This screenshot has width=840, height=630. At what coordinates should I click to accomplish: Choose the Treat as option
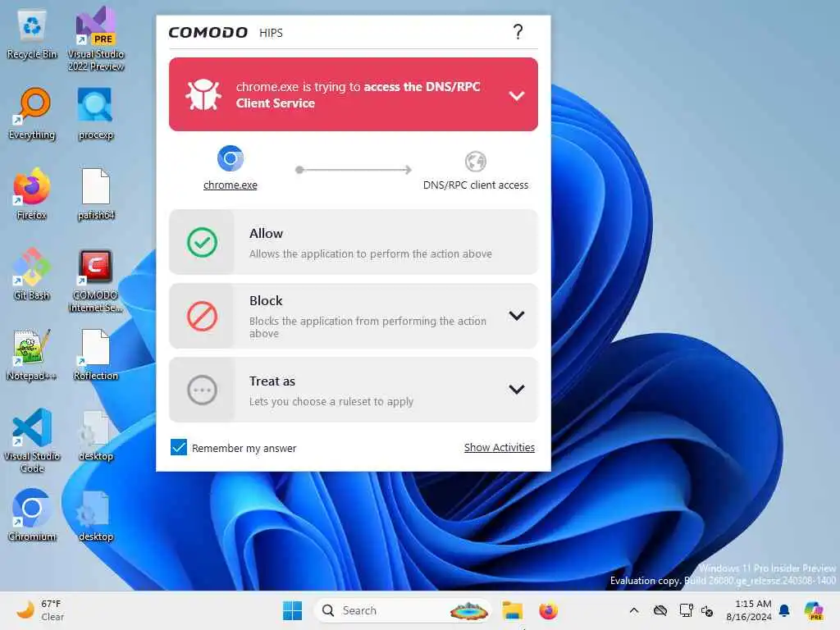pos(354,390)
